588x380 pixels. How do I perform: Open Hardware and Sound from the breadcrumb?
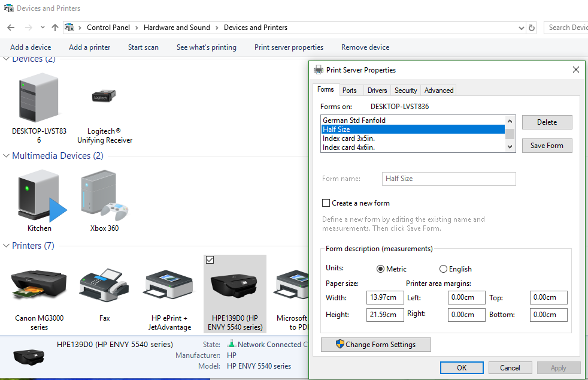[x=177, y=27]
